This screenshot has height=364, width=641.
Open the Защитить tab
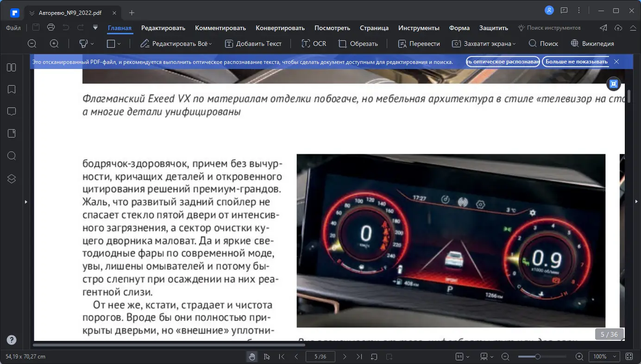494,28
